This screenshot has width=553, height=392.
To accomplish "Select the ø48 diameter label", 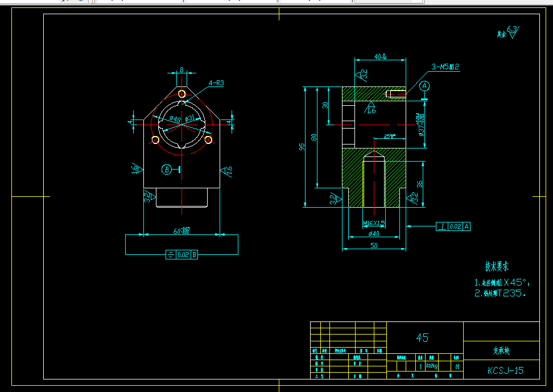I will click(x=175, y=119).
